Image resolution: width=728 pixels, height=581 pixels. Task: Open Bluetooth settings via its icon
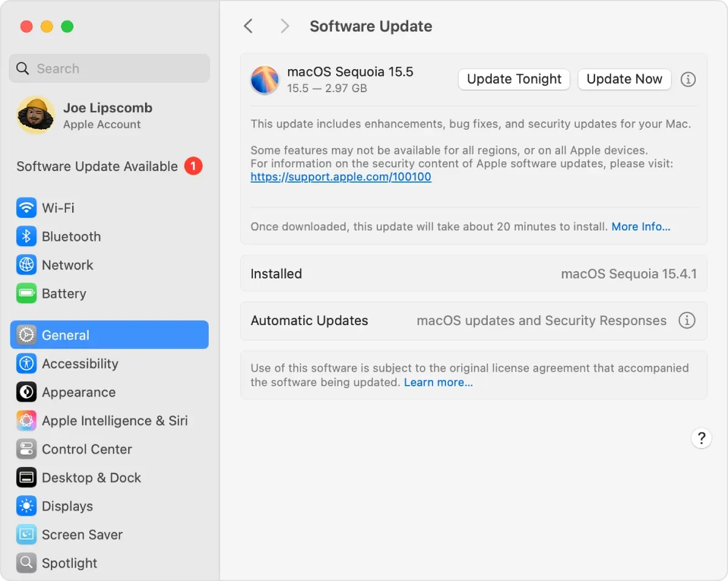coord(26,237)
